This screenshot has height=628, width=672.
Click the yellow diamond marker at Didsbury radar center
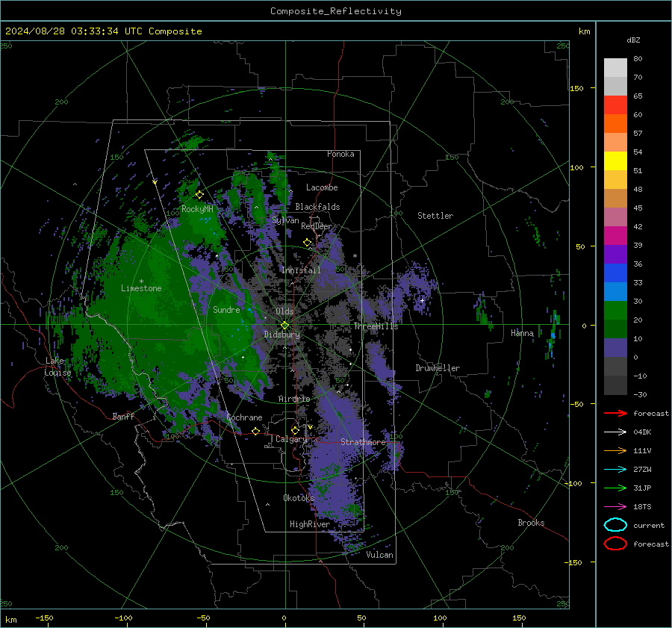[284, 326]
